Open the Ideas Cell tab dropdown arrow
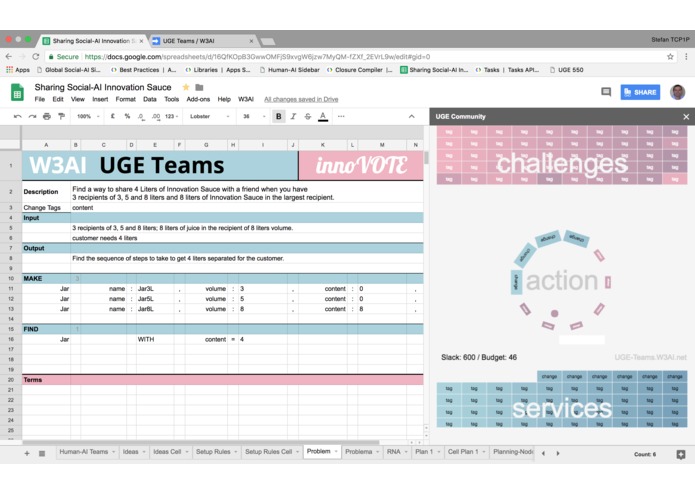This screenshot has height=494, width=695. [x=187, y=452]
